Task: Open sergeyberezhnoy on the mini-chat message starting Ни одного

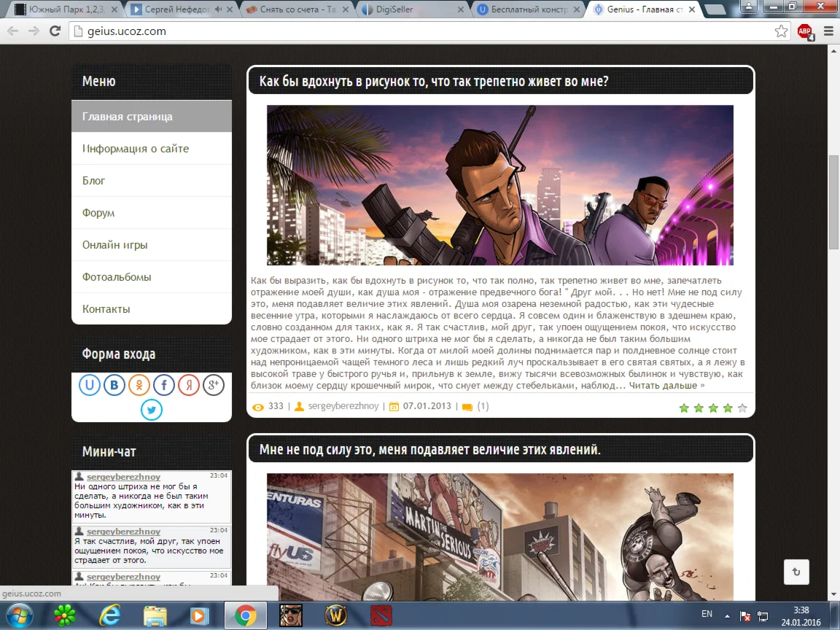Action: (x=123, y=477)
